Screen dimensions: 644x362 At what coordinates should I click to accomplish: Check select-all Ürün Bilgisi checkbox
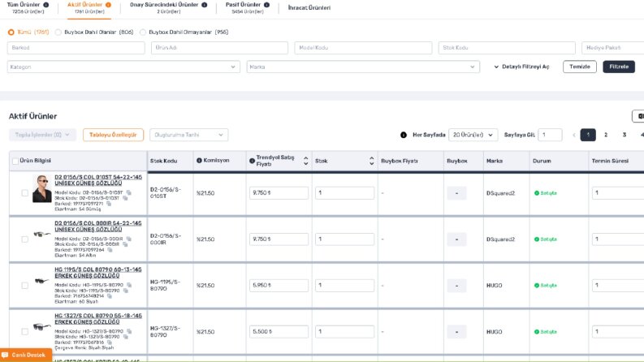pos(15,162)
